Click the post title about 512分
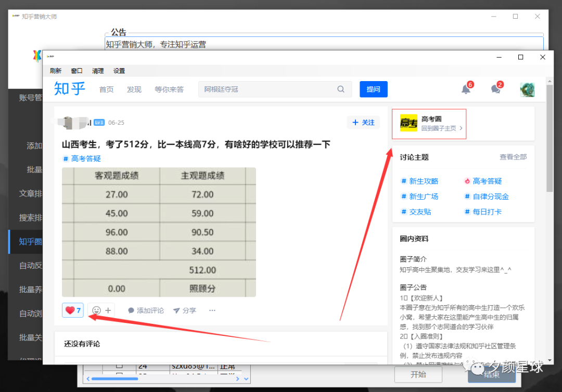The width and height of the screenshot is (562, 392). 196,144
